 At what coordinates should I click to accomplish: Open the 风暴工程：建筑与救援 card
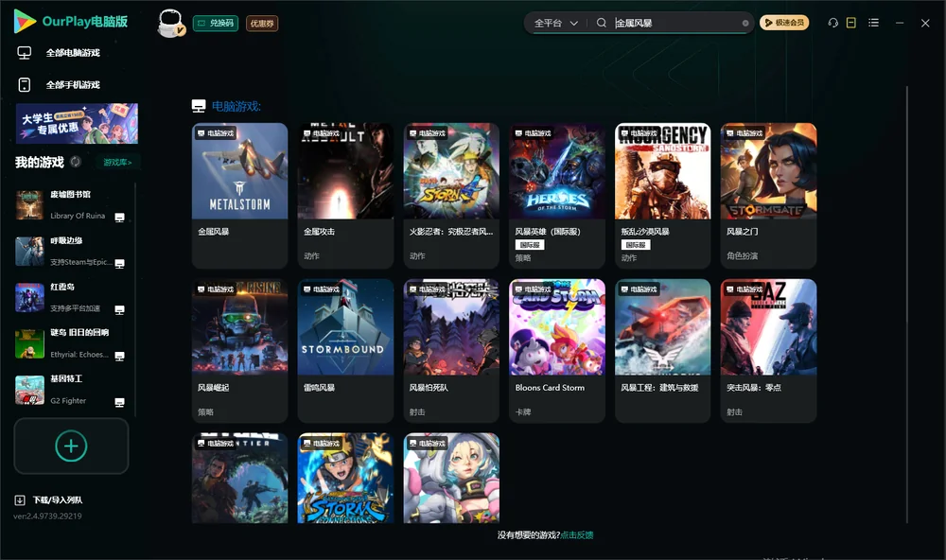pyautogui.click(x=663, y=351)
